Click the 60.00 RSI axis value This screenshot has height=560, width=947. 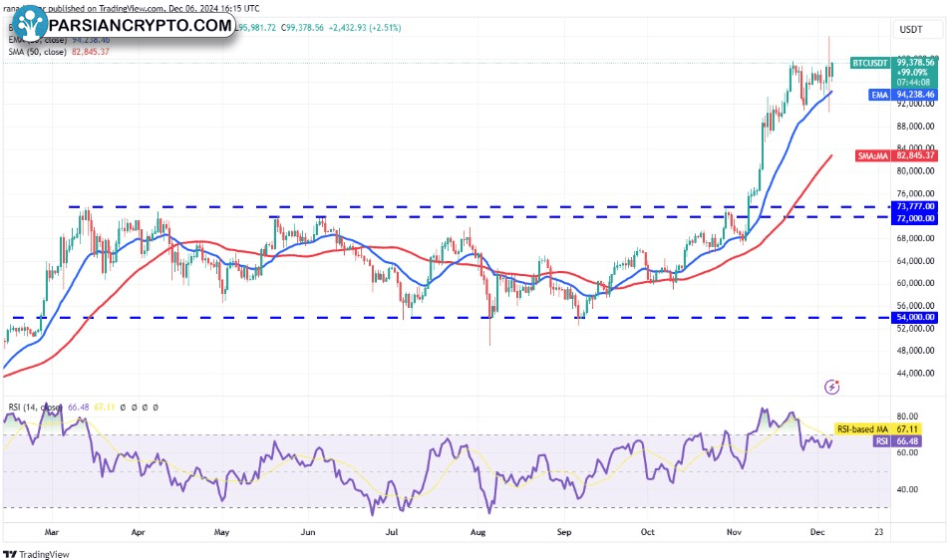[x=907, y=452]
